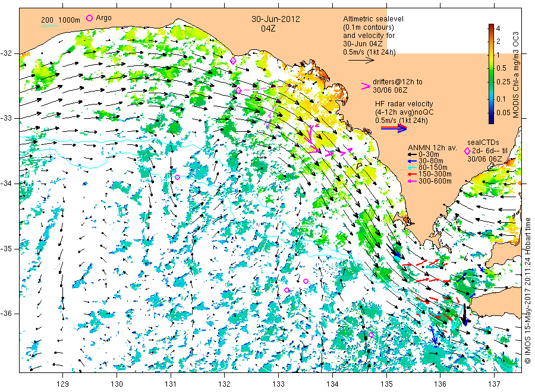This screenshot has height=392, width=535.
Task: Click the 135 longitude axis label
Action: [386, 384]
